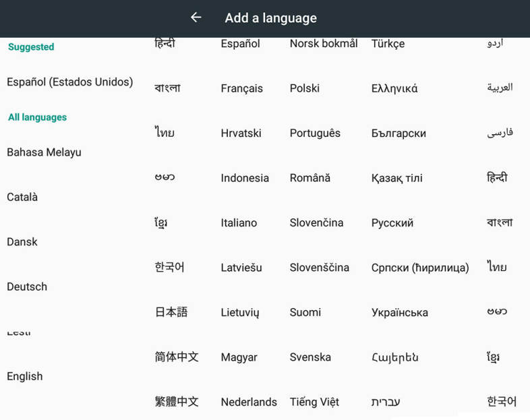Select Nederlands language
Image resolution: width=530 pixels, height=420 pixels.
(x=249, y=402)
